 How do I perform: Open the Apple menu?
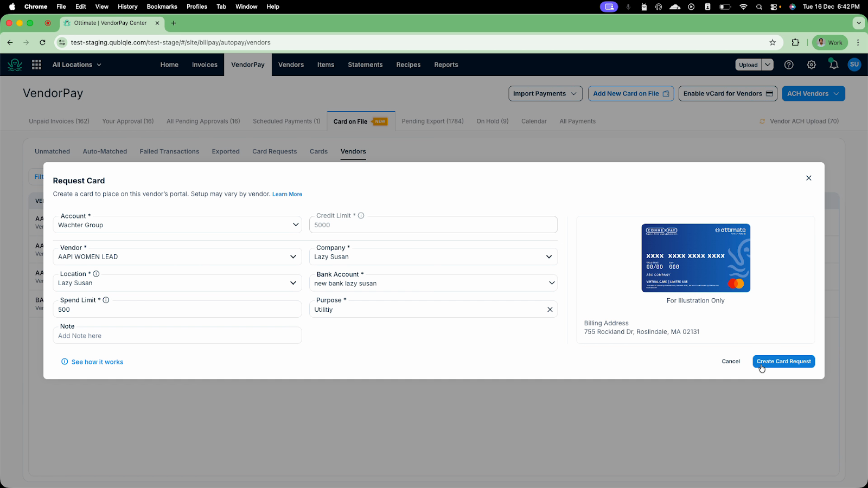click(12, 7)
